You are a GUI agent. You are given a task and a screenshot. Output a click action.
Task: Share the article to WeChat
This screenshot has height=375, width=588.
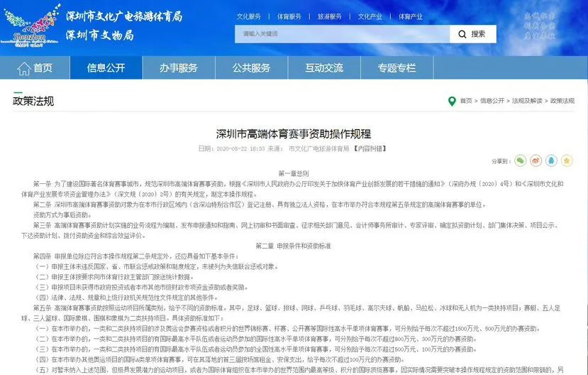click(520, 161)
